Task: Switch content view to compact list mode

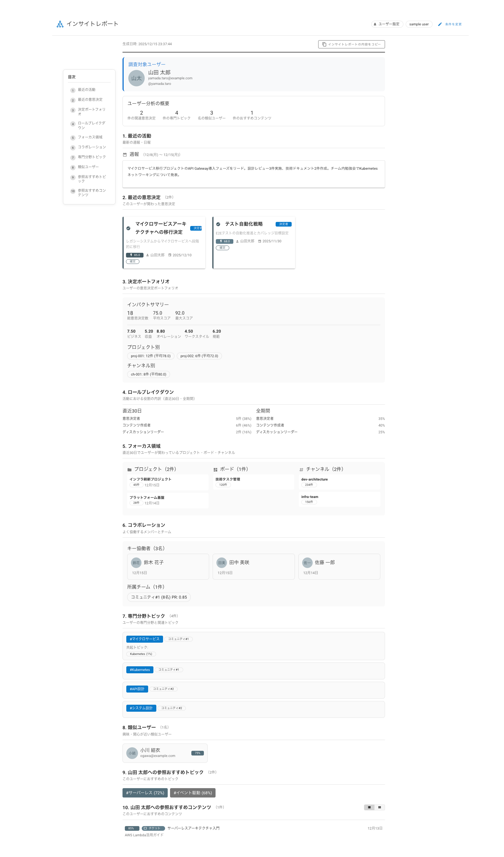Action: point(379,807)
